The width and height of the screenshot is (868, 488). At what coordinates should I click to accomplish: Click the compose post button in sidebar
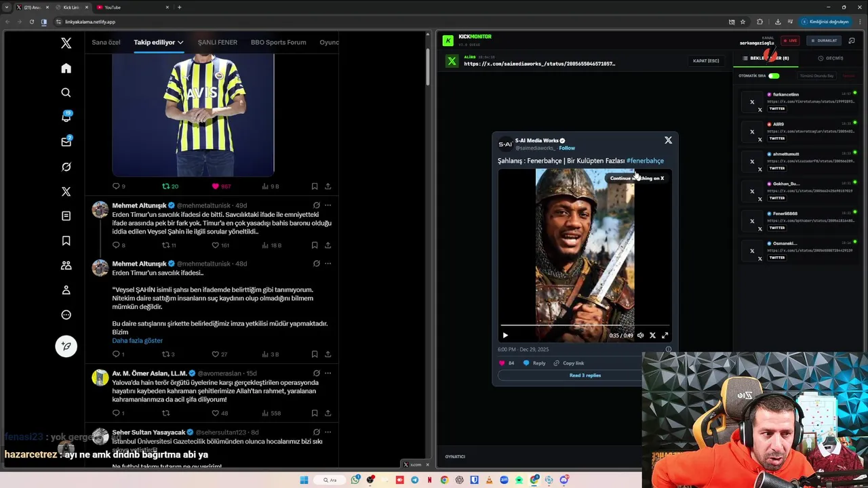point(66,346)
